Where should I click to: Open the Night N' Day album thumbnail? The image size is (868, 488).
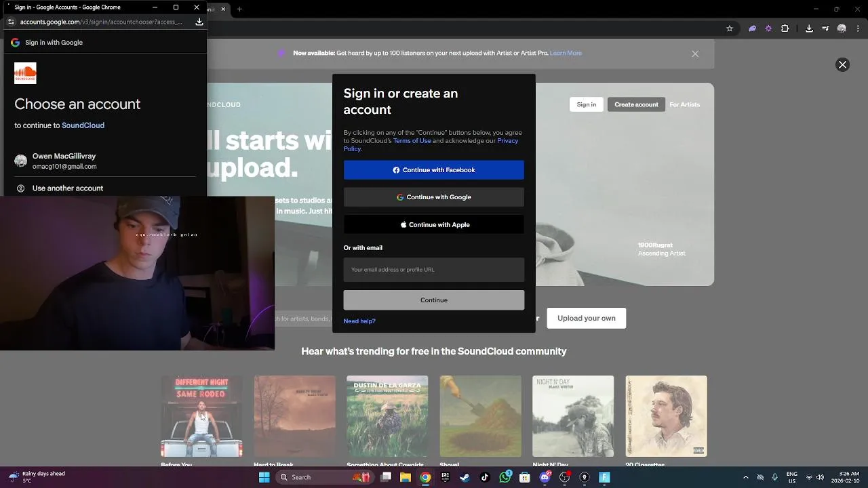point(573,416)
